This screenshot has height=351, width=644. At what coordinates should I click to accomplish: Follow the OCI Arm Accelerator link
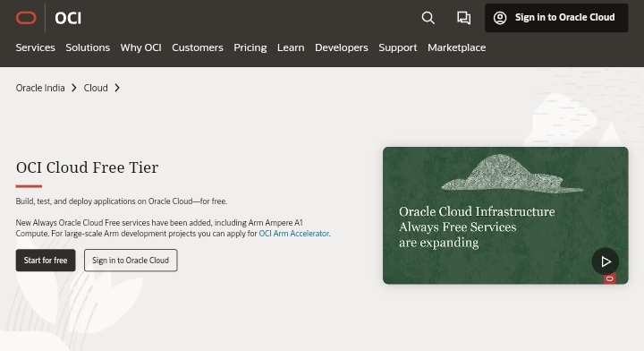(293, 234)
